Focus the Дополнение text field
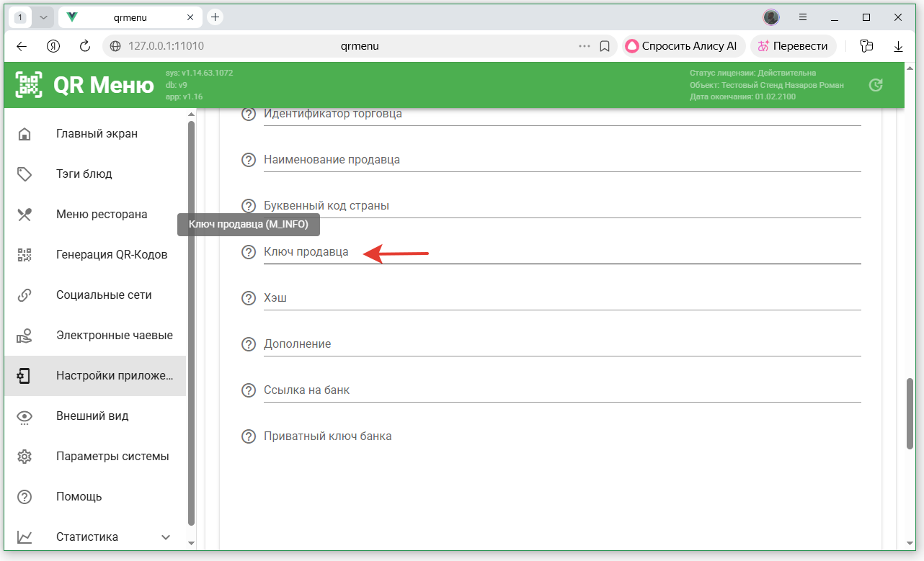The height and width of the screenshot is (561, 924). pyautogui.click(x=562, y=345)
